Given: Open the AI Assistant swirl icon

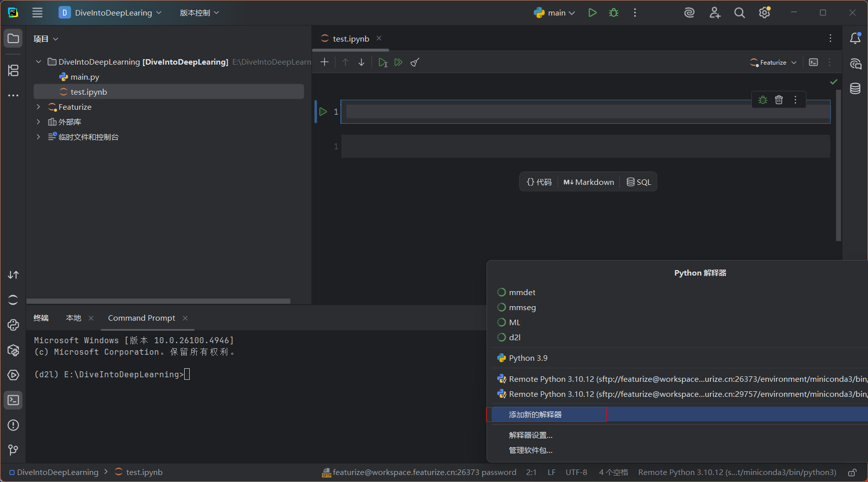Looking at the screenshot, I should click(x=690, y=13).
